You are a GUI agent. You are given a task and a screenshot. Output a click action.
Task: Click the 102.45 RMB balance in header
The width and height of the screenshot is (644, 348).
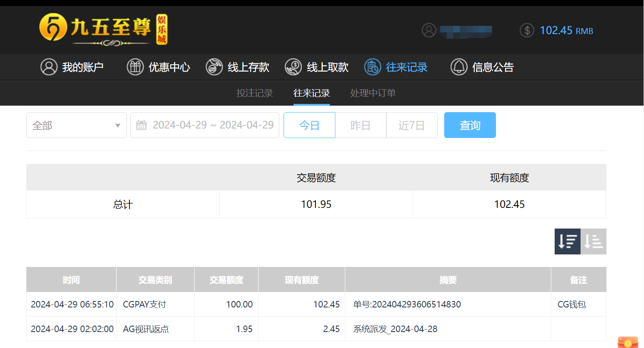point(566,30)
